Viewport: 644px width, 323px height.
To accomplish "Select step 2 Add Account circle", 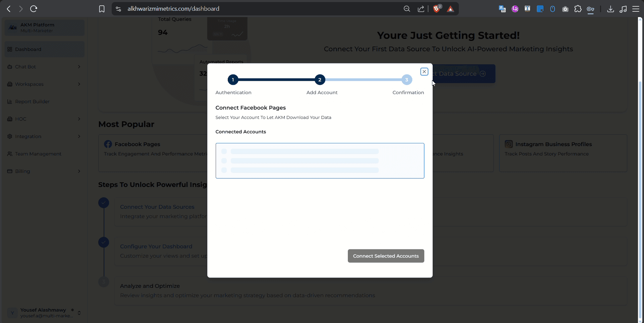I will [320, 80].
